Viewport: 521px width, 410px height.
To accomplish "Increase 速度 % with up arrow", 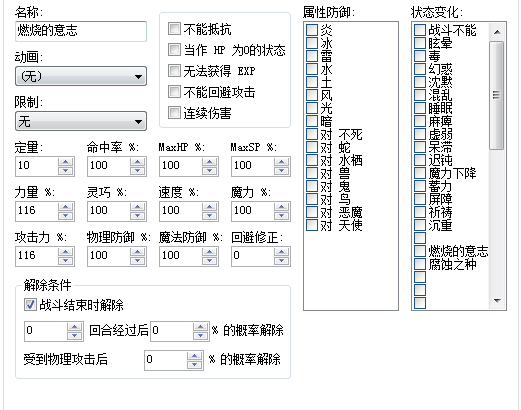I will [x=209, y=207].
